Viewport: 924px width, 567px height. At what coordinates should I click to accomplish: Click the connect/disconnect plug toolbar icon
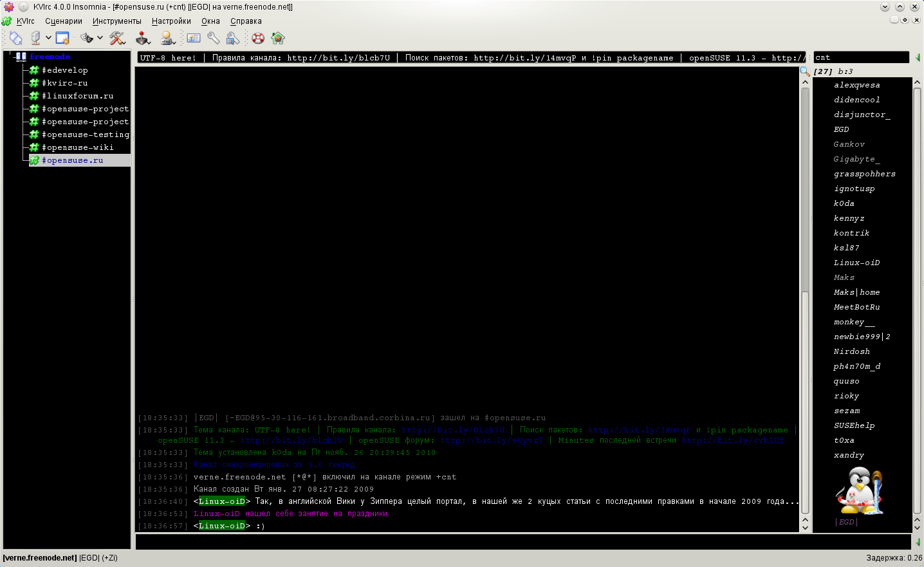(x=16, y=38)
